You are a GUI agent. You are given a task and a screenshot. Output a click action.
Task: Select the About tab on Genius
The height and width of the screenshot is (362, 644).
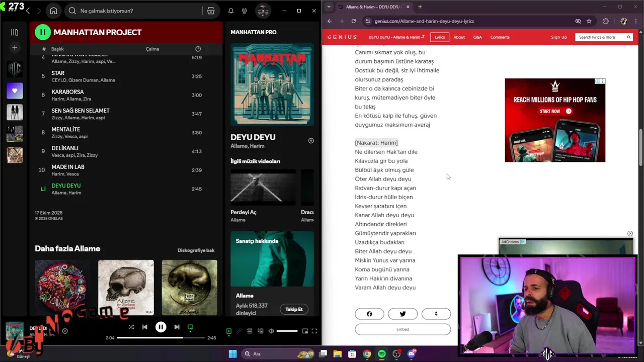coord(459,37)
